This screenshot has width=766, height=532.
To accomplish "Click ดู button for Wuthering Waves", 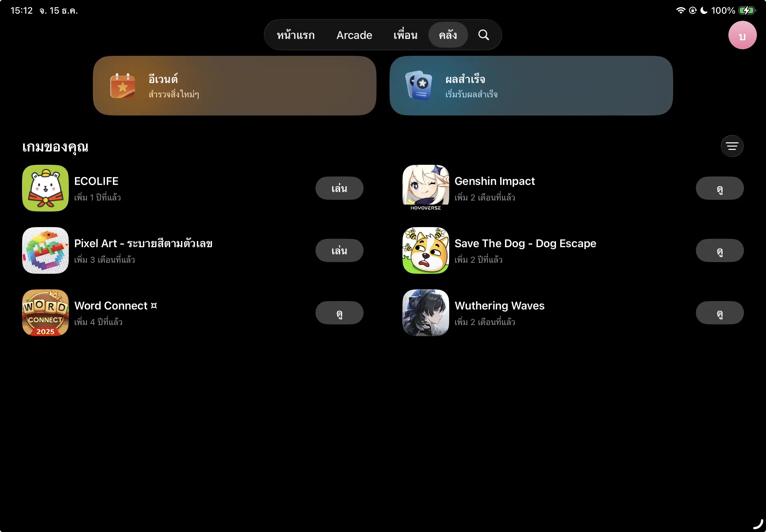I will tap(719, 313).
